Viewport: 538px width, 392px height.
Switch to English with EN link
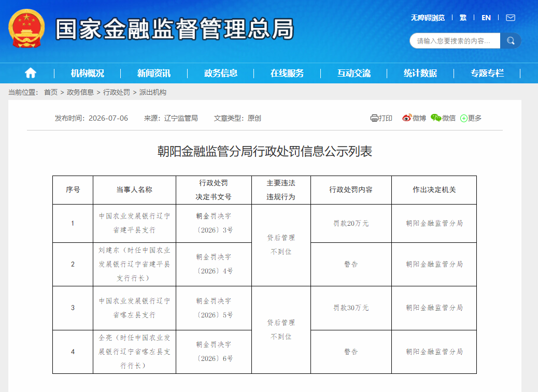coord(486,18)
